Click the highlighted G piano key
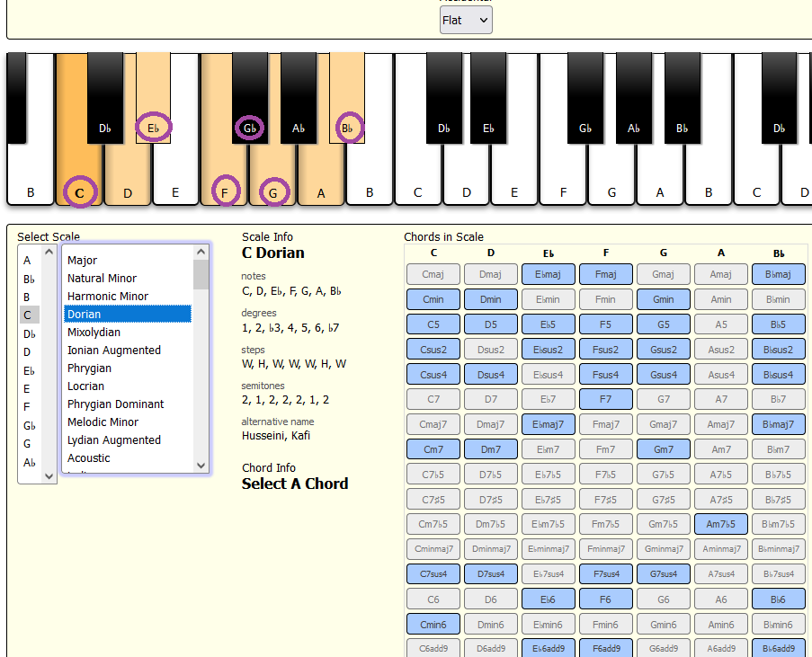 272,176
